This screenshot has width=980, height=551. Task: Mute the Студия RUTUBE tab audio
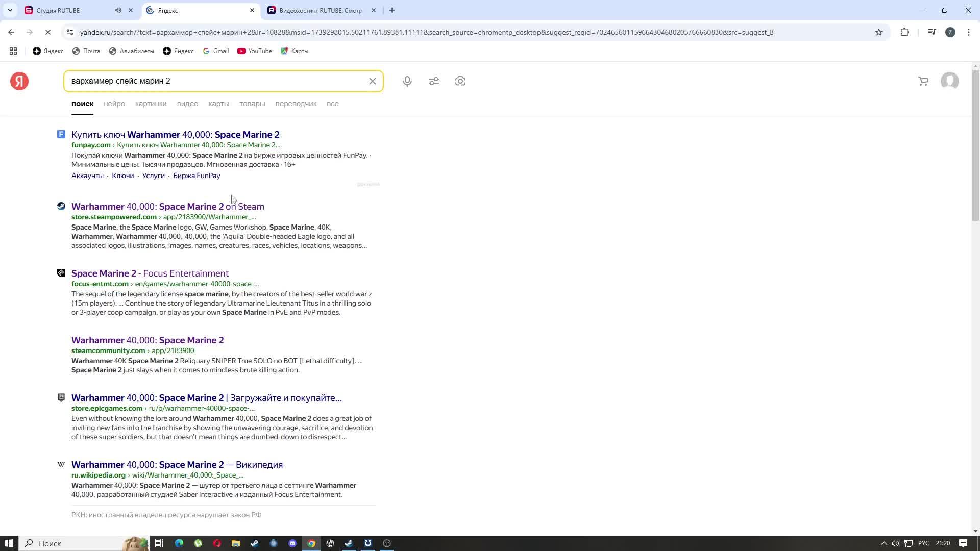[x=118, y=10]
